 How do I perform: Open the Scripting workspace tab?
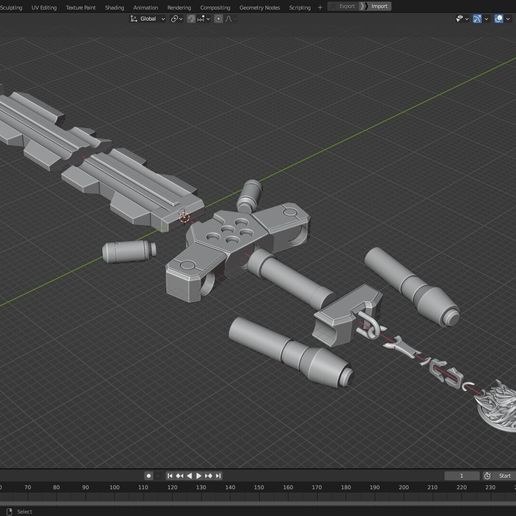(300, 8)
